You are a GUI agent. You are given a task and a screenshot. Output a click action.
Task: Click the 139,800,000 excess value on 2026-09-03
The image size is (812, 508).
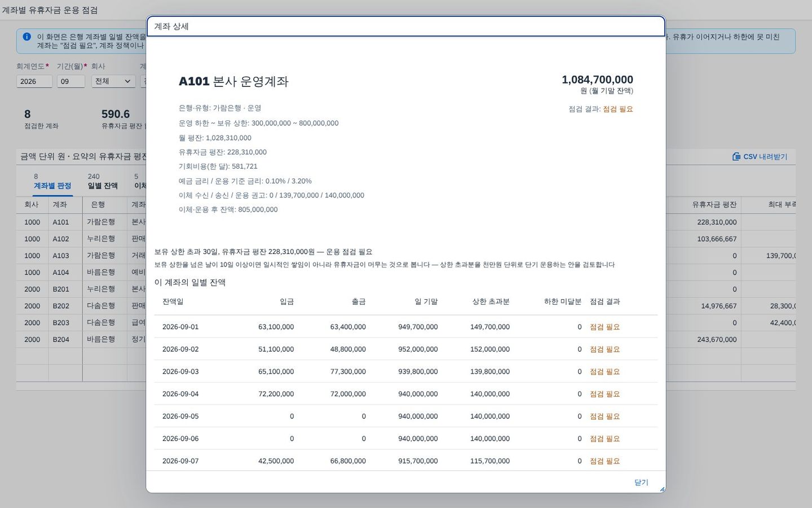490,371
